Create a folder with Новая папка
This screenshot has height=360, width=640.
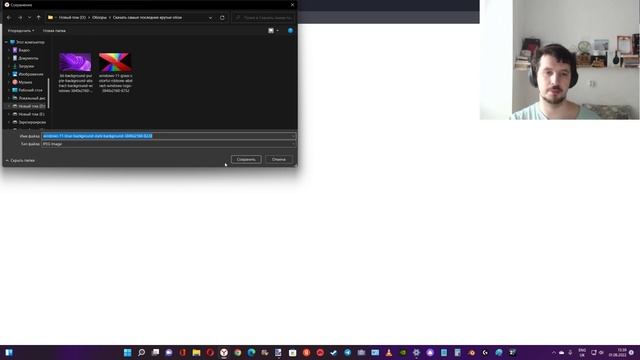pyautogui.click(x=54, y=31)
